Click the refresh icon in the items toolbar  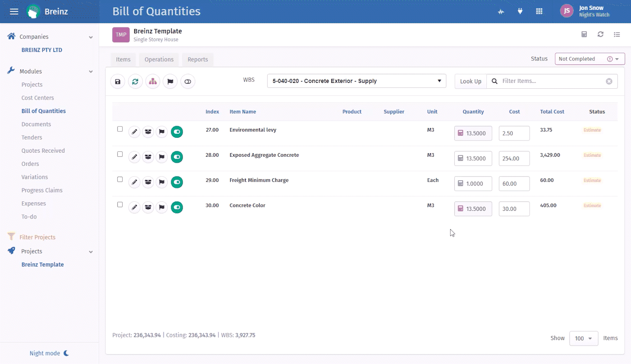[x=135, y=81]
